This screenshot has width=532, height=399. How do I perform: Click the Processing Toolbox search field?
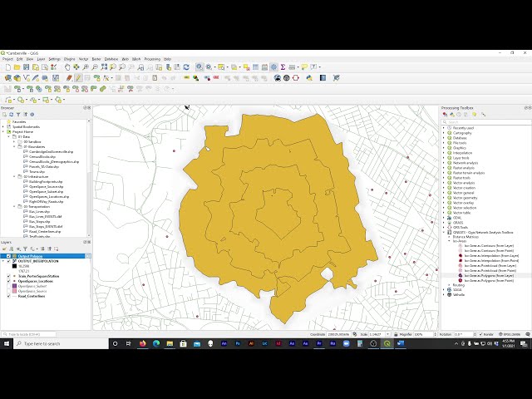coord(485,122)
